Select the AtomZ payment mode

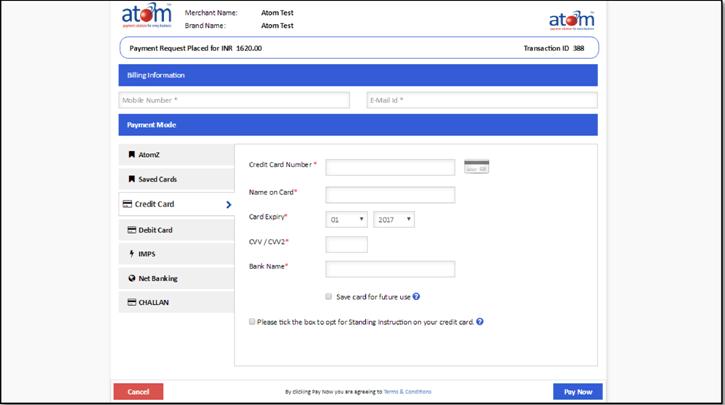(177, 155)
